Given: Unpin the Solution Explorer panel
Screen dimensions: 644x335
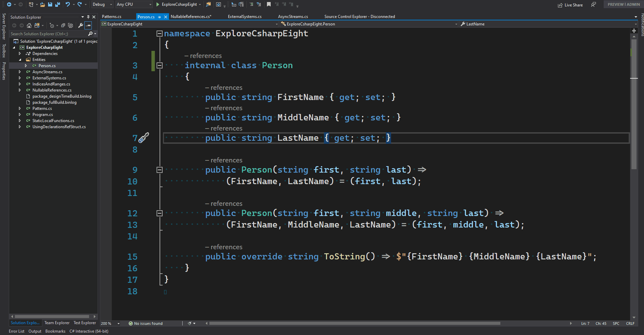Looking at the screenshot, I should pos(88,17).
